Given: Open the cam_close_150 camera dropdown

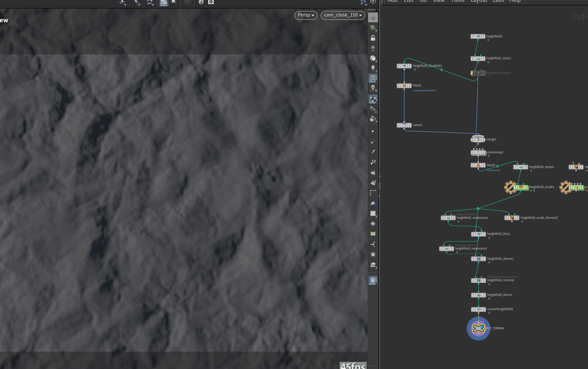Looking at the screenshot, I should [x=343, y=15].
